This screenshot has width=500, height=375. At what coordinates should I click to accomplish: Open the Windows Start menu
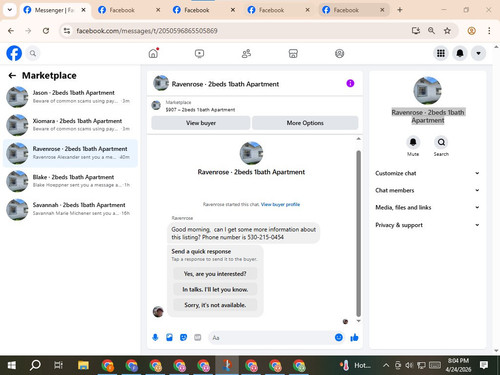point(12,365)
